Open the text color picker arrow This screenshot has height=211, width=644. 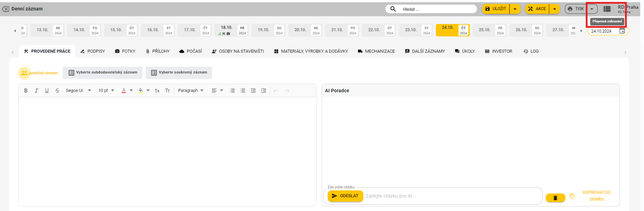(131, 91)
